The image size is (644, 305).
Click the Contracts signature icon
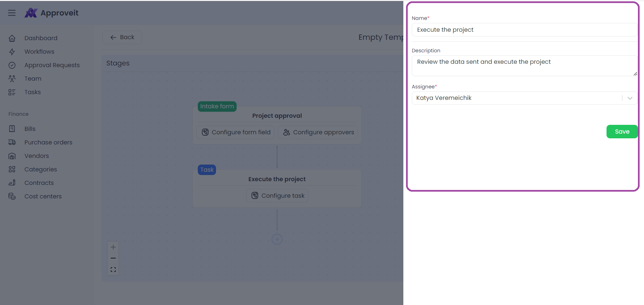[x=12, y=183]
